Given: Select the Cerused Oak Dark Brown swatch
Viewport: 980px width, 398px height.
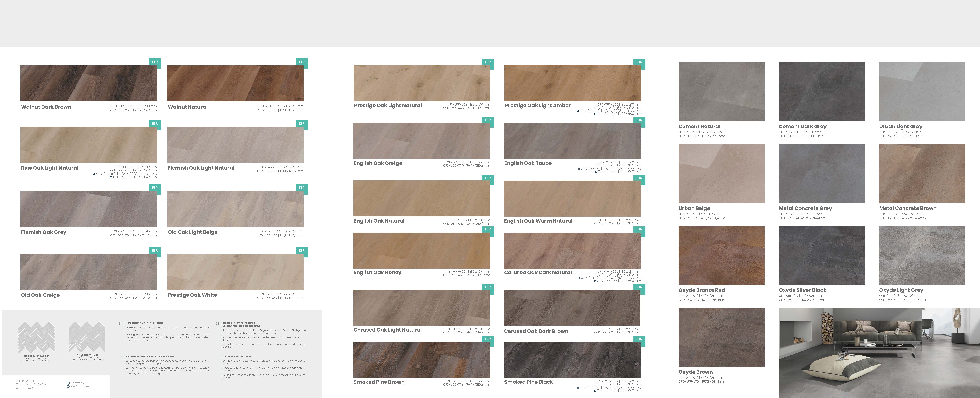Looking at the screenshot, I should point(572,308).
